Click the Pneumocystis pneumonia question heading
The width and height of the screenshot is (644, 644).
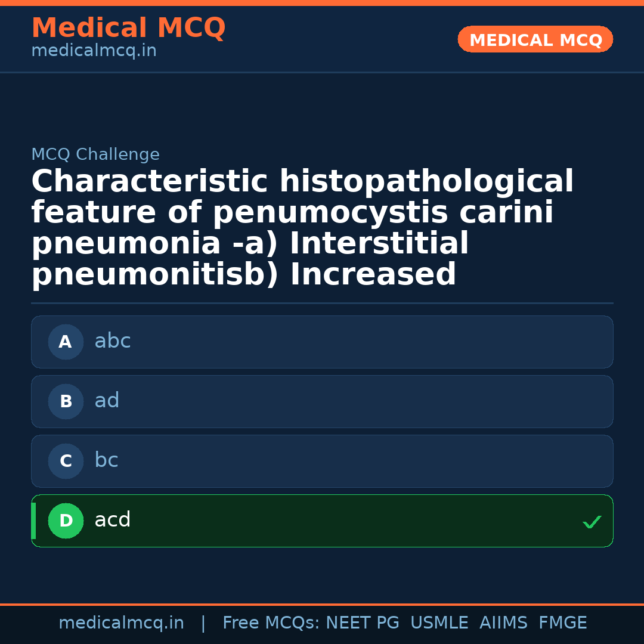point(303,228)
